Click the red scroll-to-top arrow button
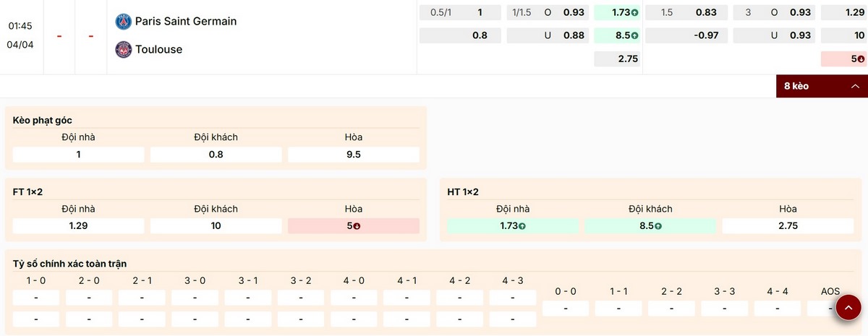868x336 pixels. (x=848, y=308)
